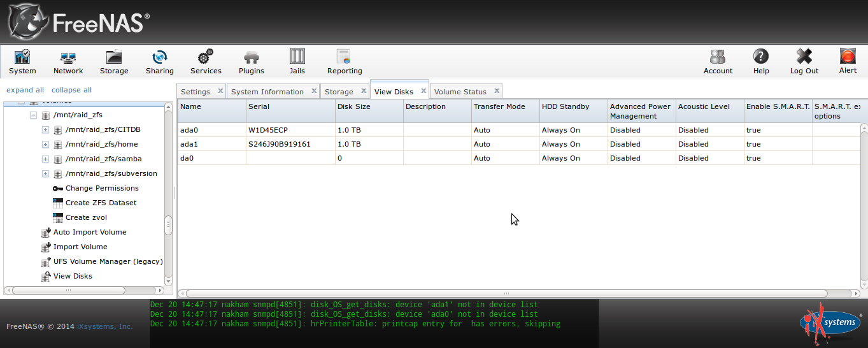Click the Auto Import Volume icon

pos(46,232)
